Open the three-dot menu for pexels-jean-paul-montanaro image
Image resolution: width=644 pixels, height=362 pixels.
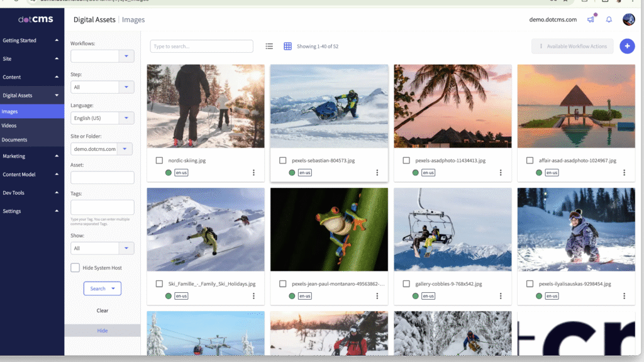pyautogui.click(x=377, y=296)
